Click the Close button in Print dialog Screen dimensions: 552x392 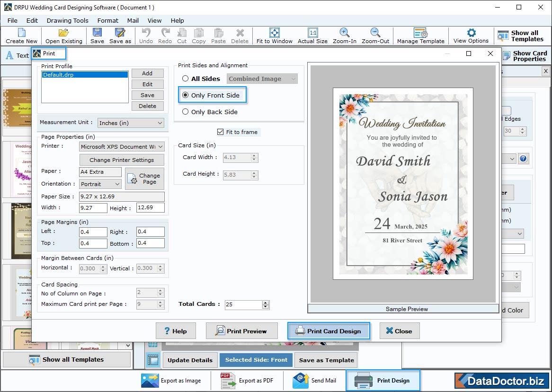(x=400, y=331)
